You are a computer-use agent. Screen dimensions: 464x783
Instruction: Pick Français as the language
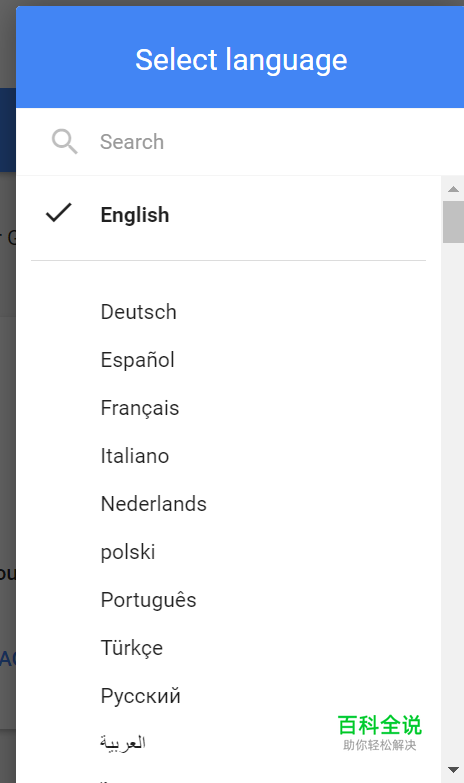tap(229, 408)
